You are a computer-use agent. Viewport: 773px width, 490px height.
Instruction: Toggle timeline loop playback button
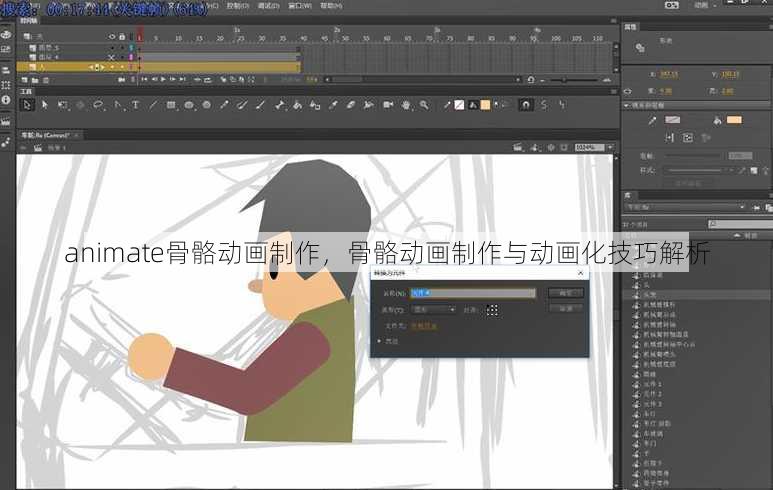tap(208, 79)
